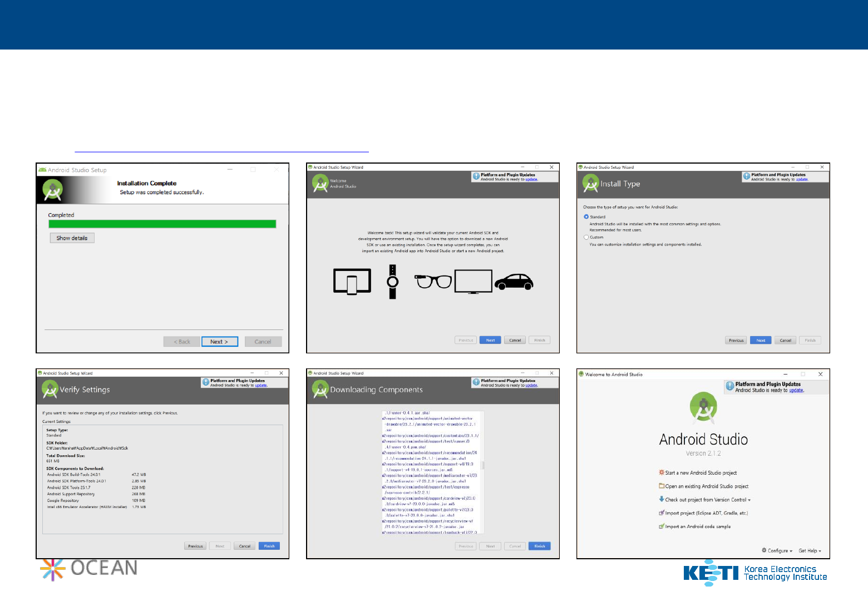Click the green Completed progress bar
868x601 pixels.
pyautogui.click(x=162, y=224)
